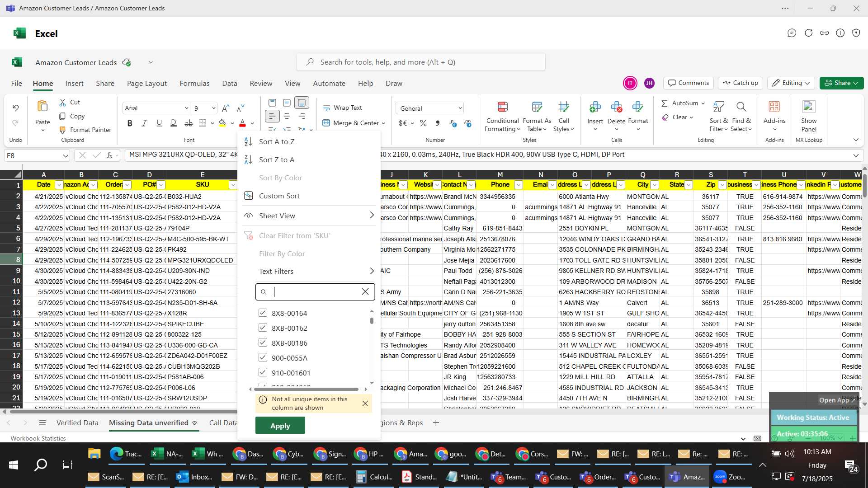Uncheck the 8XB-00186 filter checkbox
Screen dimensions: 868x488
263,343
